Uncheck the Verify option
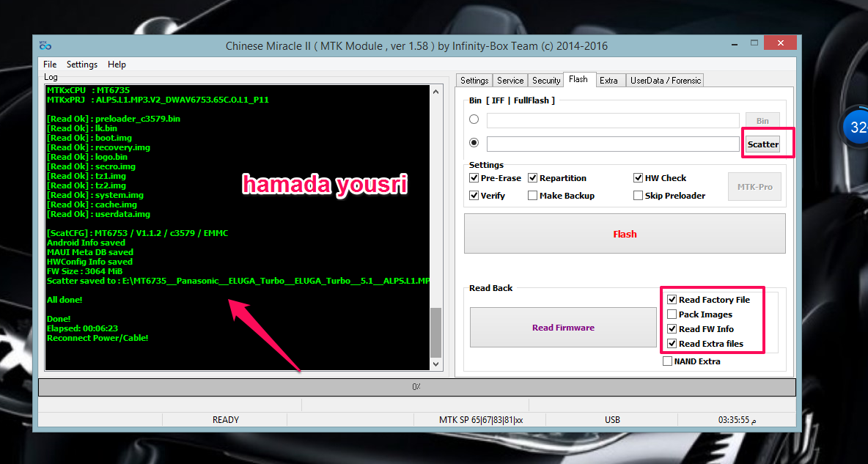868x464 pixels. 474,196
